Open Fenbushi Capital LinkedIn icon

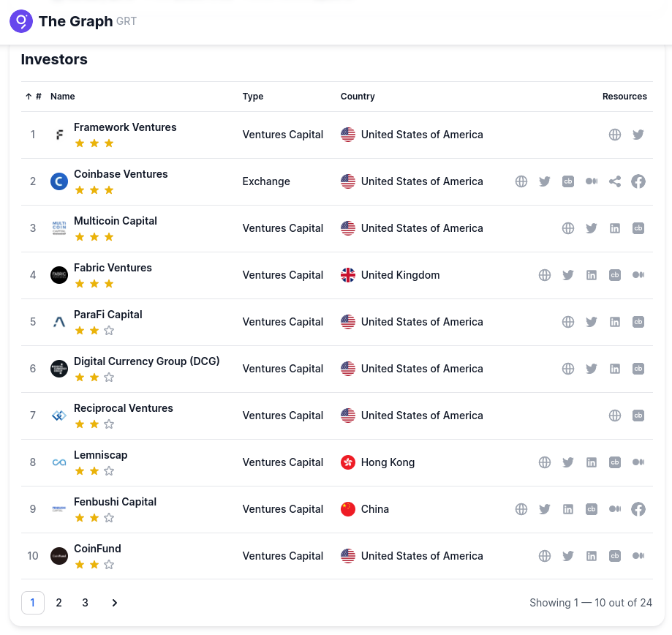tap(568, 509)
